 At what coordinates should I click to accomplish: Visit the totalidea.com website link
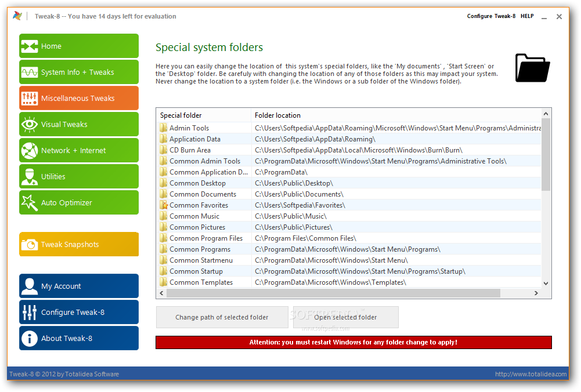point(531,374)
